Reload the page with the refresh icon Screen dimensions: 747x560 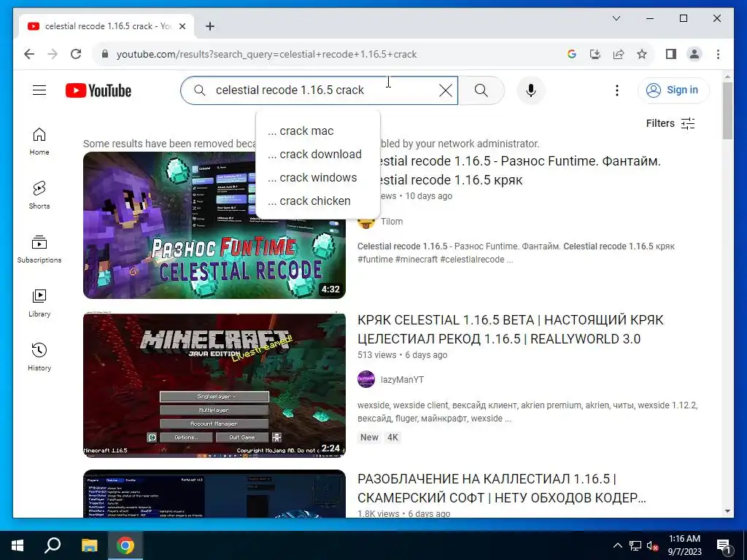point(76,54)
